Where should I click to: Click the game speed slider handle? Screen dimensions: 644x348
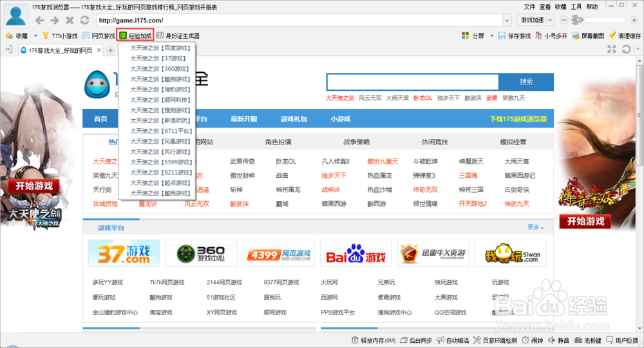[x=577, y=20]
